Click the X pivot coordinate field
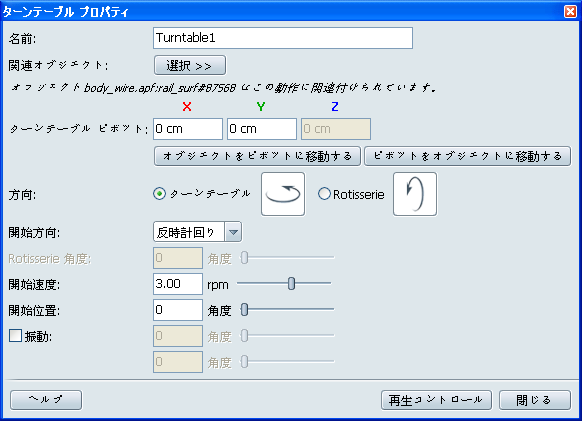 [188, 129]
